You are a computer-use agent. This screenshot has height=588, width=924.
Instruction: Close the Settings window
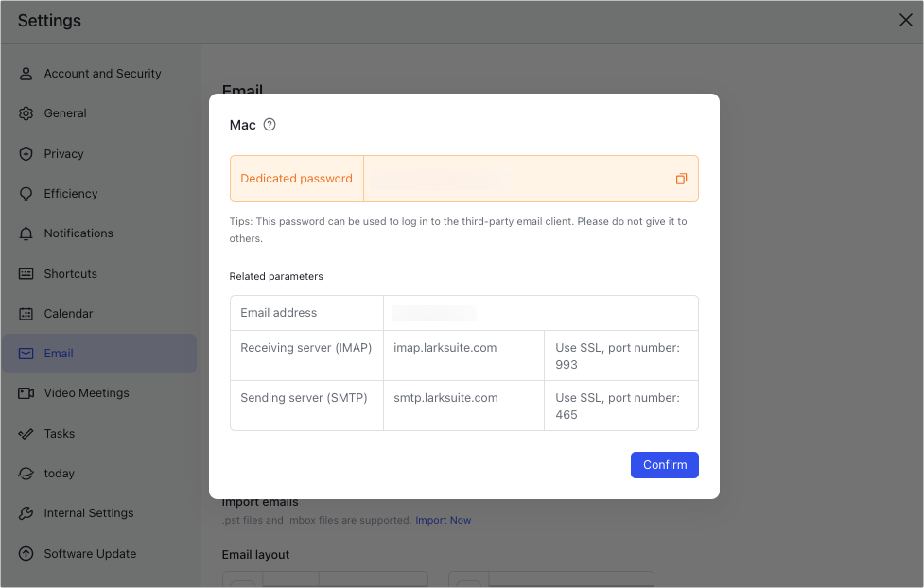tap(904, 19)
